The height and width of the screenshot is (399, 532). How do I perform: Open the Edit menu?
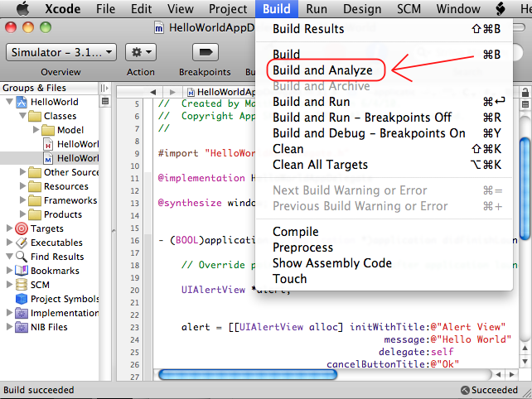(x=141, y=9)
